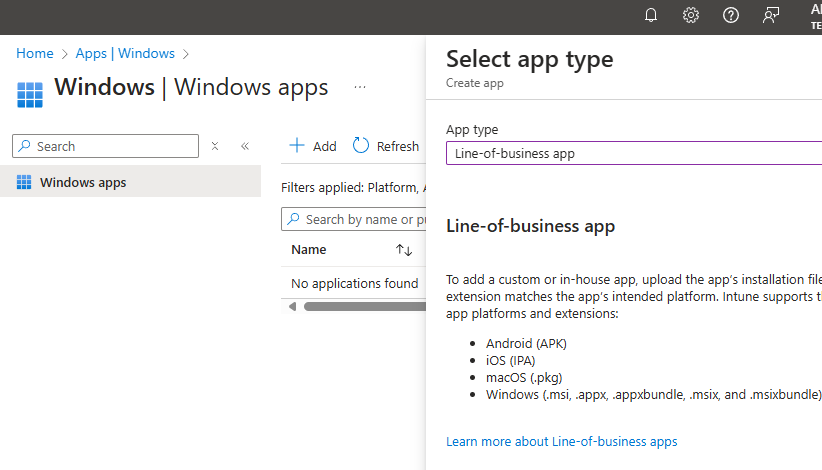Click the macOS (.pkg) list item
822x470 pixels.
(x=524, y=378)
